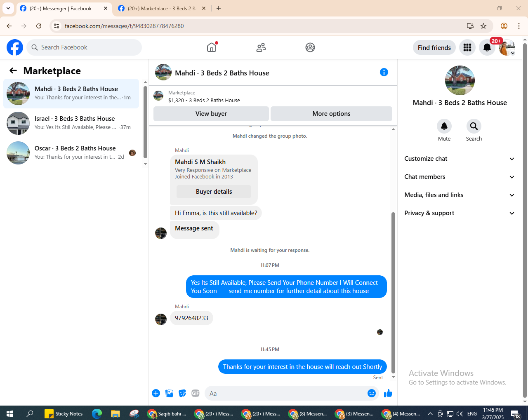Open a new browser tab
528x420 pixels.
[x=219, y=8]
